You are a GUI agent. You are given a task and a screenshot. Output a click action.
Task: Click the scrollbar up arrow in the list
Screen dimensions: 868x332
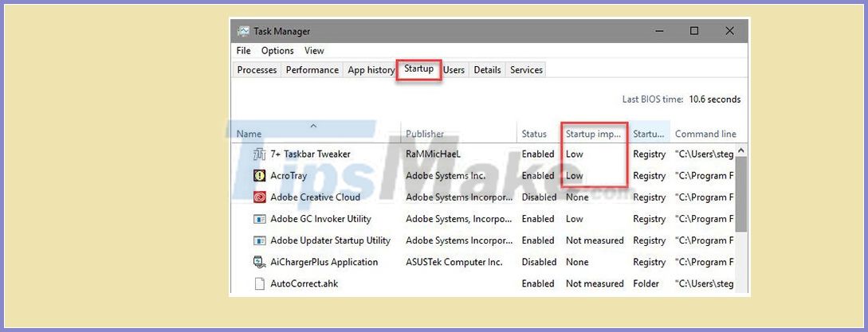(741, 150)
